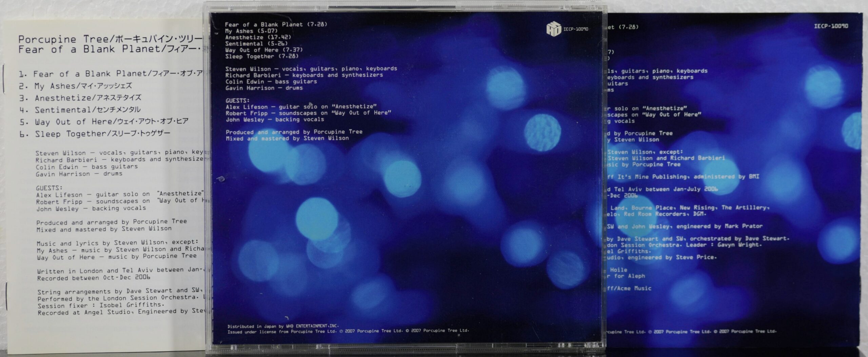Click "Gavin Harrison — drums" on back cover

click(x=264, y=88)
